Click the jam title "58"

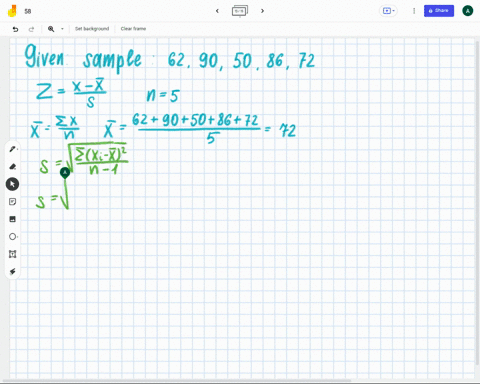[28, 11]
